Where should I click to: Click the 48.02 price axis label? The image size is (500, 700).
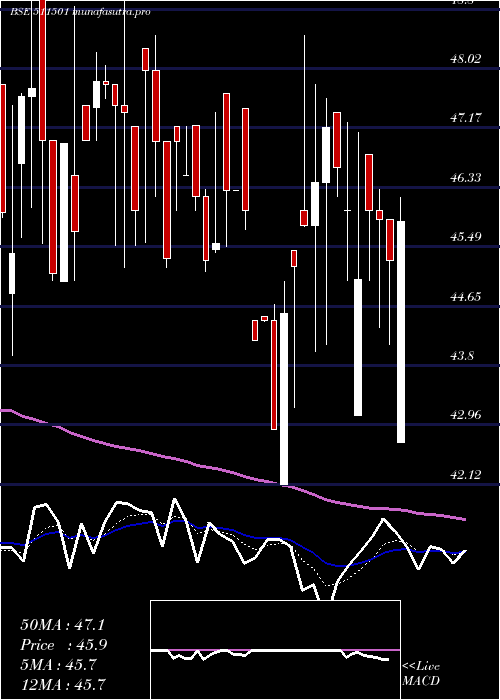[x=466, y=59]
